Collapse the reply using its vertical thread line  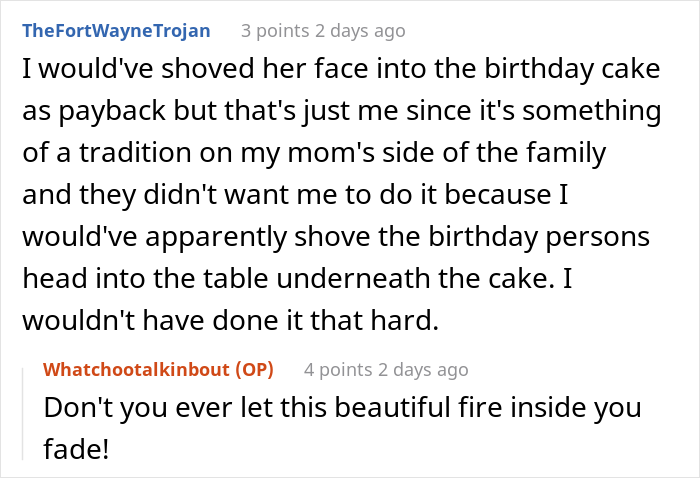27,410
